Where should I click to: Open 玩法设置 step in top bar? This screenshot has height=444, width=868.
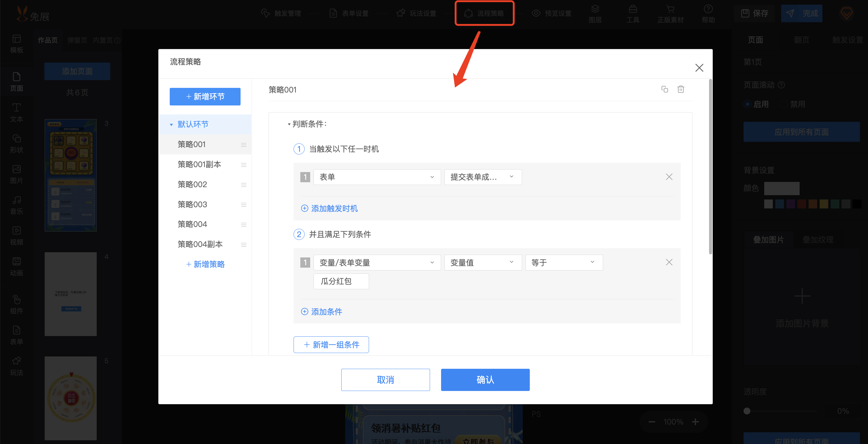point(416,14)
